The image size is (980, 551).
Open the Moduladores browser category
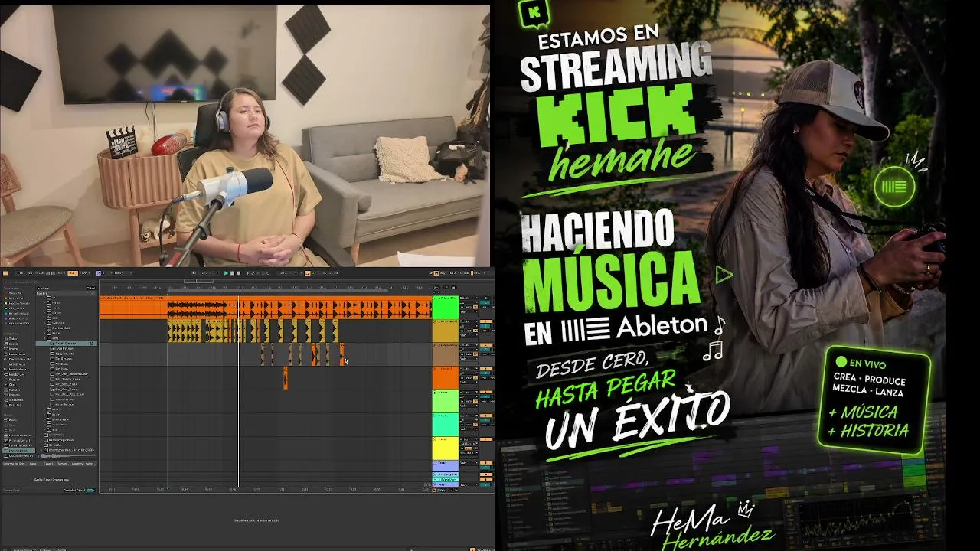click(15, 368)
